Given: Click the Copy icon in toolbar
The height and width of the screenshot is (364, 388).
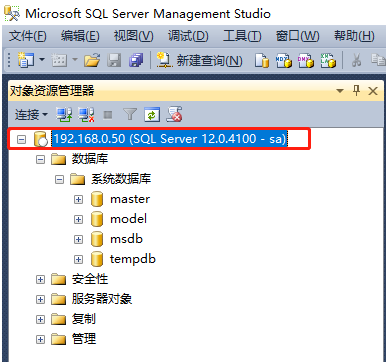Looking at the screenshot, I should [378, 60].
